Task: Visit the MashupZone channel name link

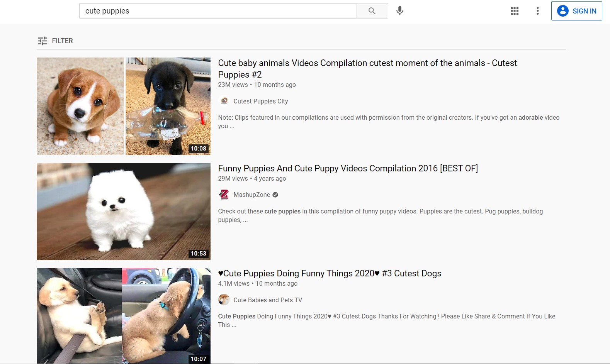Action: [252, 195]
